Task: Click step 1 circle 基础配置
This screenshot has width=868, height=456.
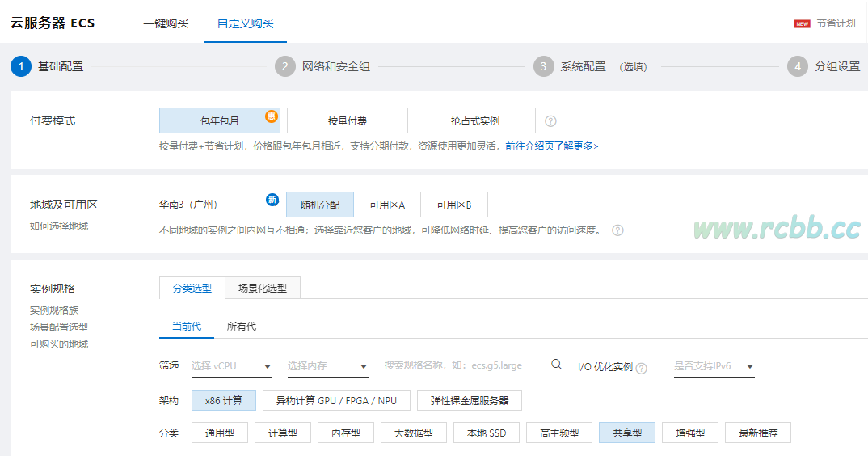Action: (x=21, y=66)
